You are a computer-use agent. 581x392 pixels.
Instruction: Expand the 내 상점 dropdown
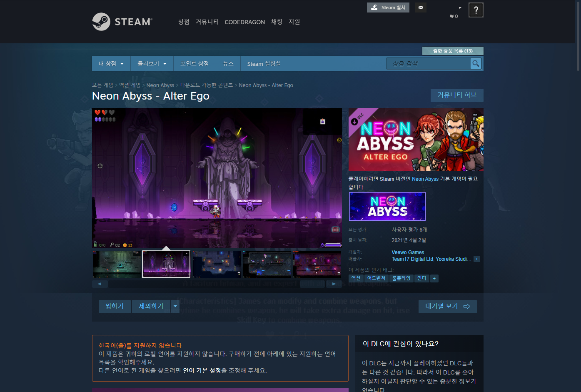tap(111, 64)
